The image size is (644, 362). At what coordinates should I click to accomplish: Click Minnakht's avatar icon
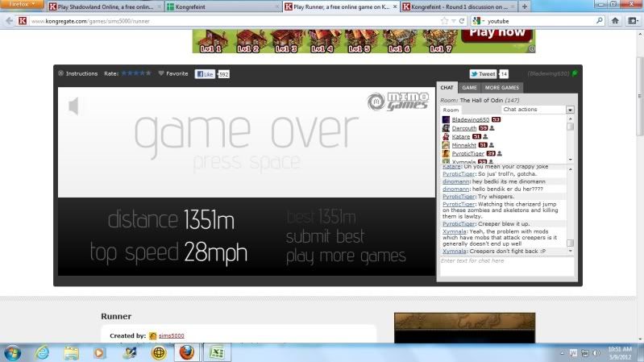[x=446, y=145]
